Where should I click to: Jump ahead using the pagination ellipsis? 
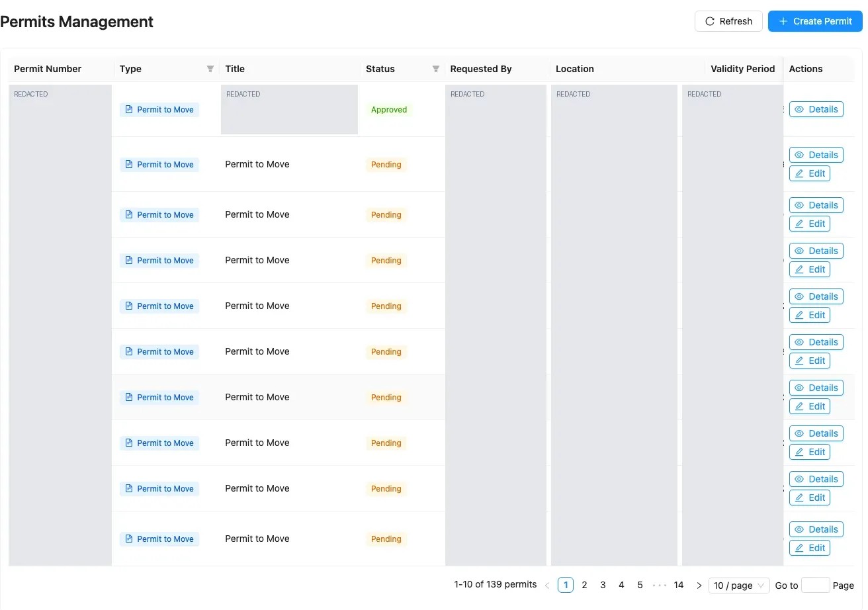pos(660,586)
